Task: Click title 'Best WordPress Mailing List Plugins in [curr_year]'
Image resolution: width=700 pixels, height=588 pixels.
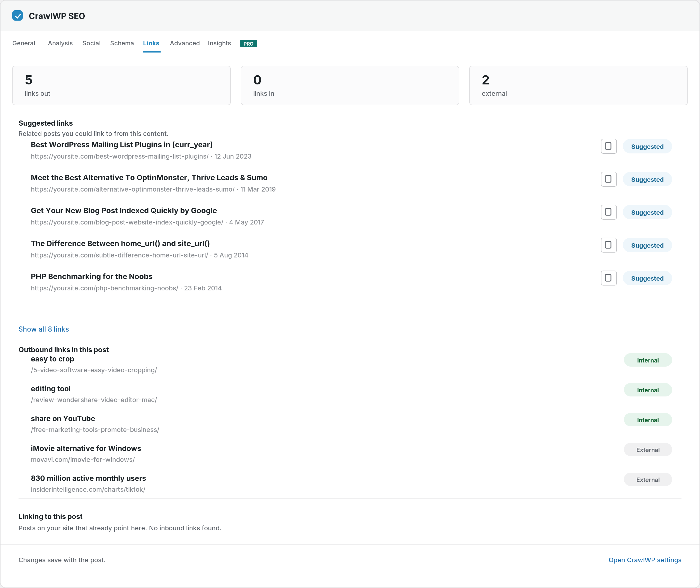Action: pyautogui.click(x=122, y=145)
